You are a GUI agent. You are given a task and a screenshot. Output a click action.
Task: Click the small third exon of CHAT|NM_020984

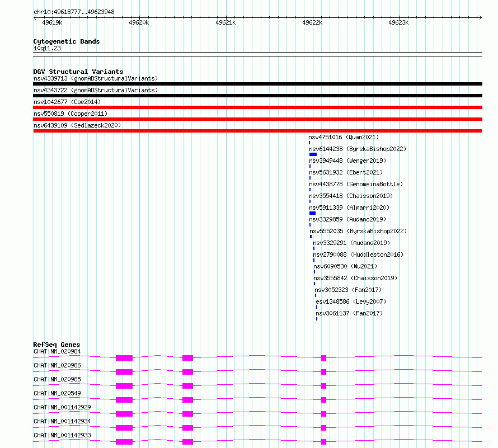click(323, 358)
